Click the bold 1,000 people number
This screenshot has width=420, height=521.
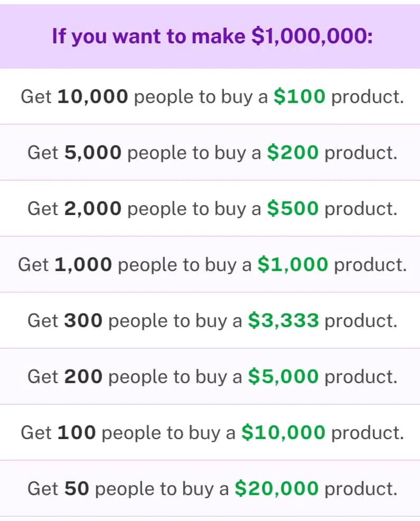83,265
